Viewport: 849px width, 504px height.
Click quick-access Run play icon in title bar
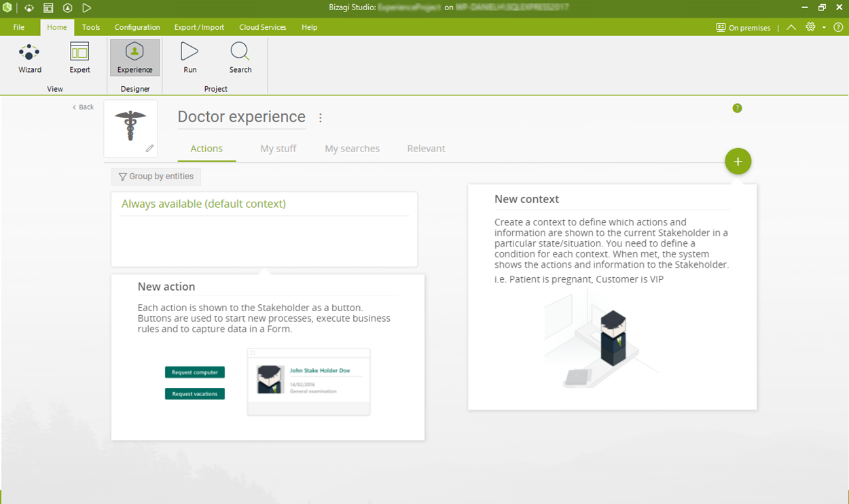coord(86,8)
